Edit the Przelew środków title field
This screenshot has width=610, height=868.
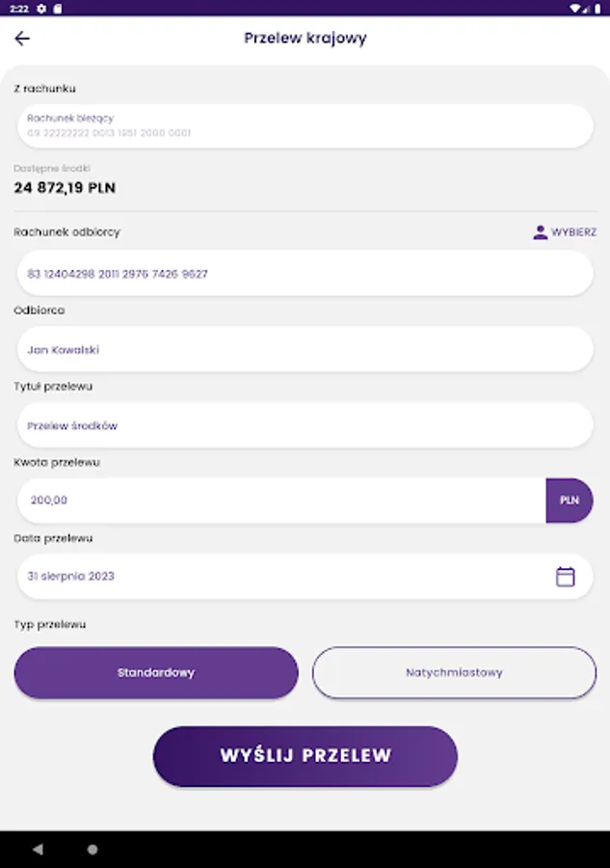[x=305, y=425]
